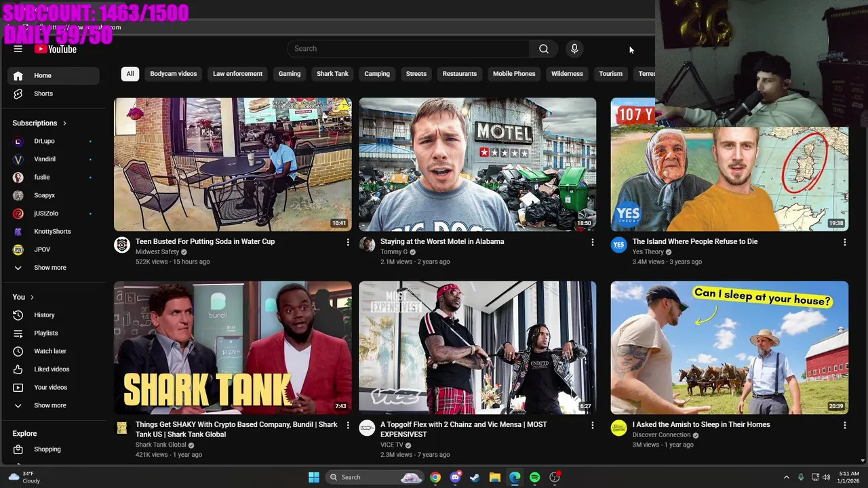
Task: Open options menu for Topgolf Flex video
Action: coord(593,425)
